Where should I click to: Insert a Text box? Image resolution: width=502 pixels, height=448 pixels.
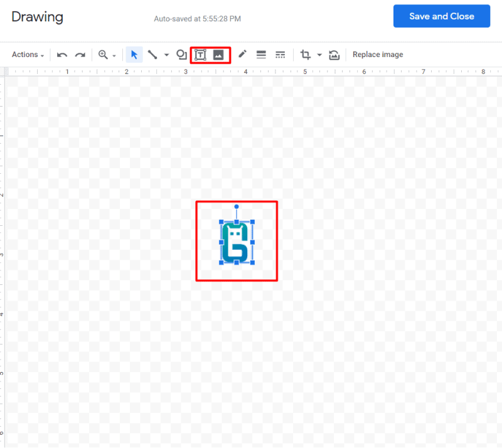201,55
